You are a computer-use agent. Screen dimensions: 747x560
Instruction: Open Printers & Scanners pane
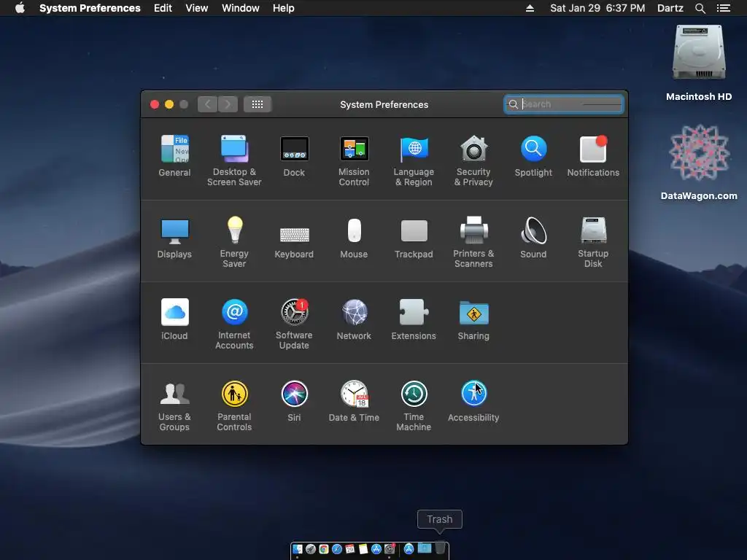[473, 242]
